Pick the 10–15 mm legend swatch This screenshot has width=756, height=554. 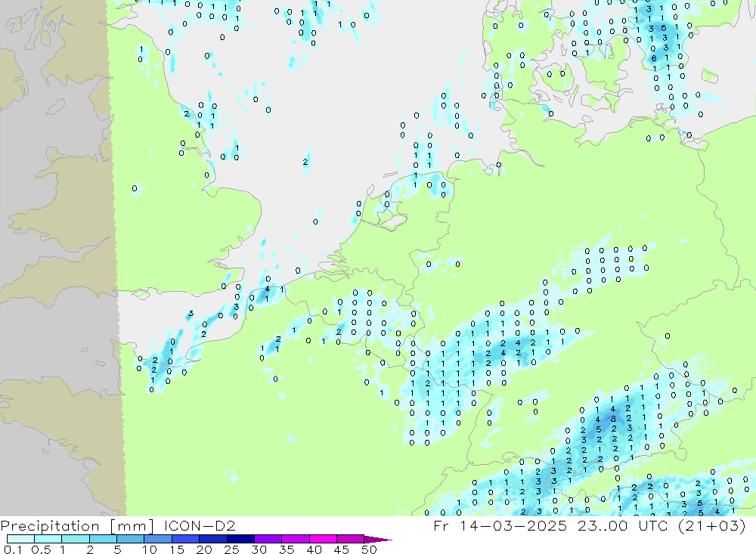click(158, 539)
